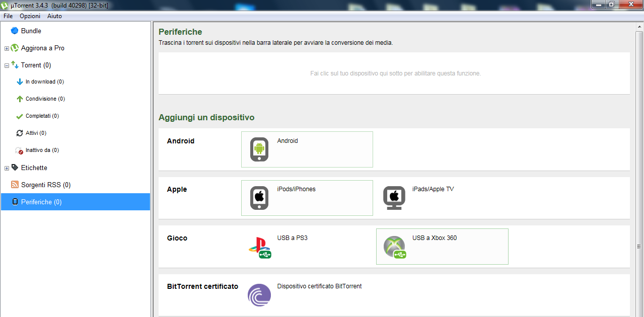The image size is (644, 317).
Task: Select the Torrent (0) label in the sidebar
Action: [36, 65]
